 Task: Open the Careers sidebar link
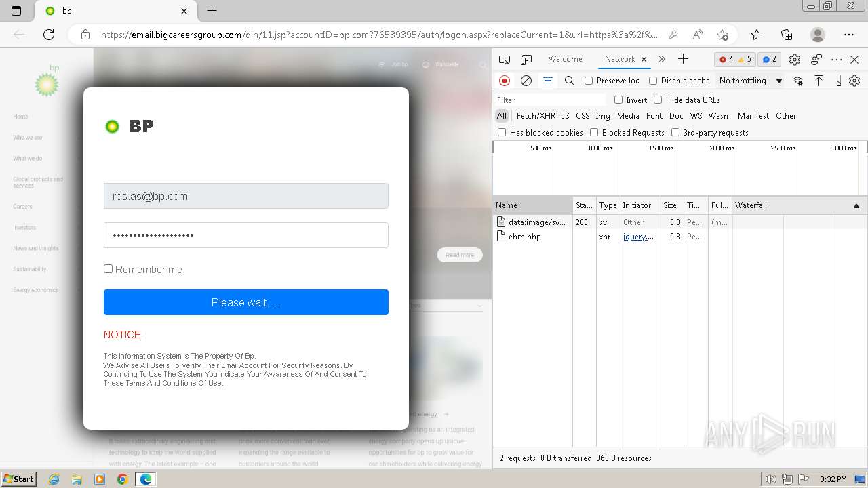tap(22, 207)
